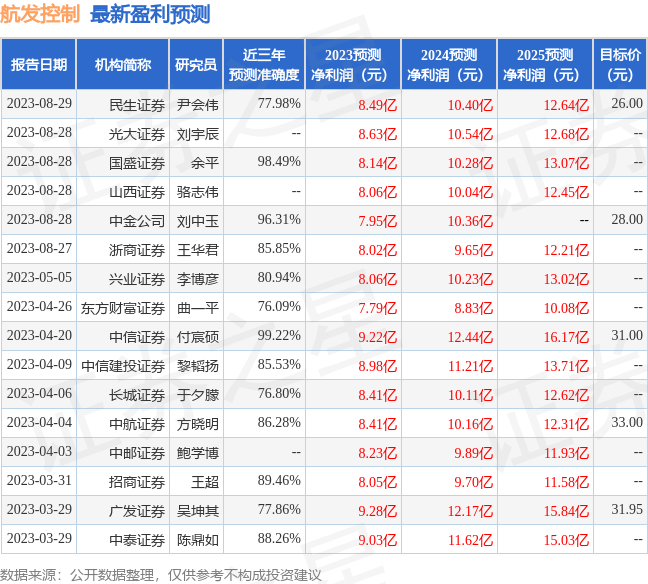648x584 pixels.
Task: Click the 航发控制 title text
Action: tap(40, 14)
